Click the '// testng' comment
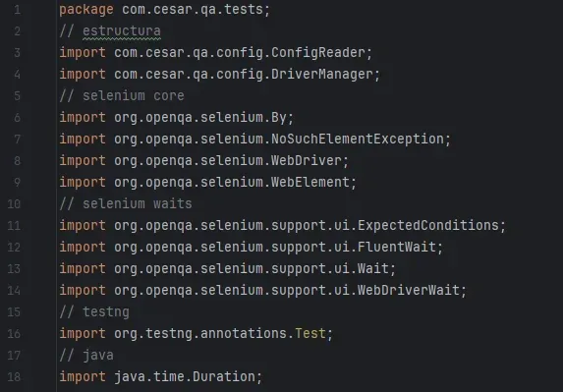The height and width of the screenshot is (392, 563). [94, 312]
